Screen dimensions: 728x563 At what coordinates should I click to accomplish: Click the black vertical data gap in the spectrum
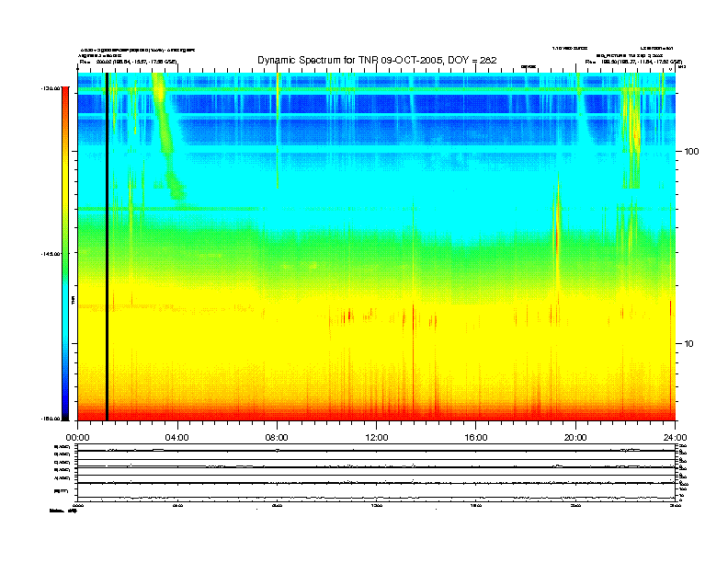tap(107, 247)
